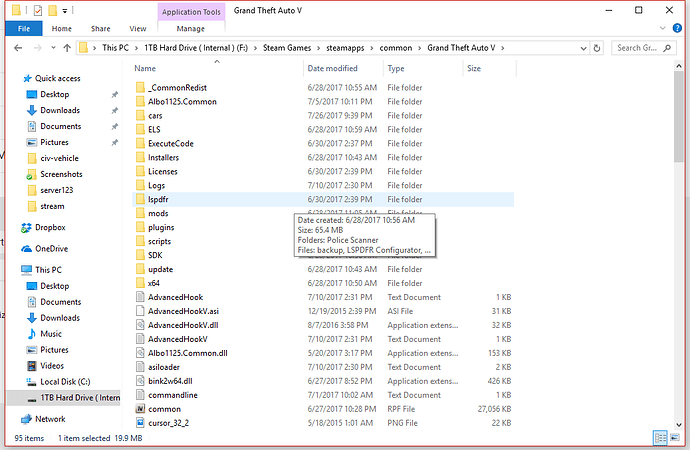The height and width of the screenshot is (450, 690).
Task: Click the Search Grand Theft Auto V box
Action: 644,48
